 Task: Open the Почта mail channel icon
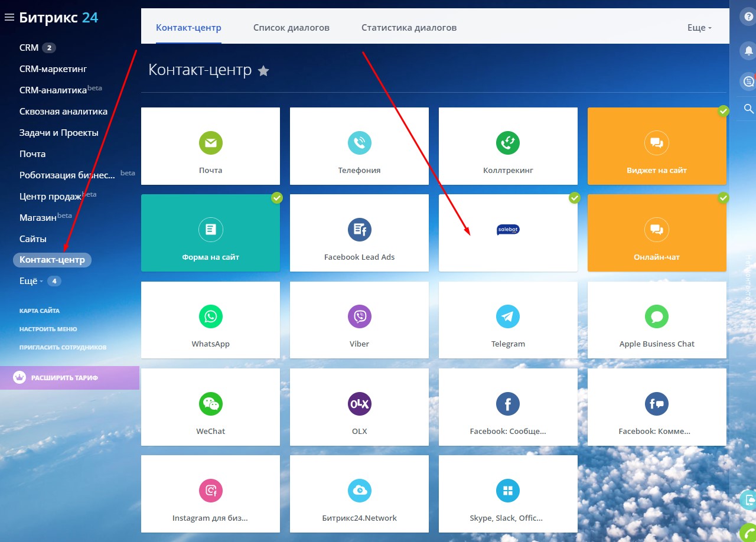click(211, 142)
